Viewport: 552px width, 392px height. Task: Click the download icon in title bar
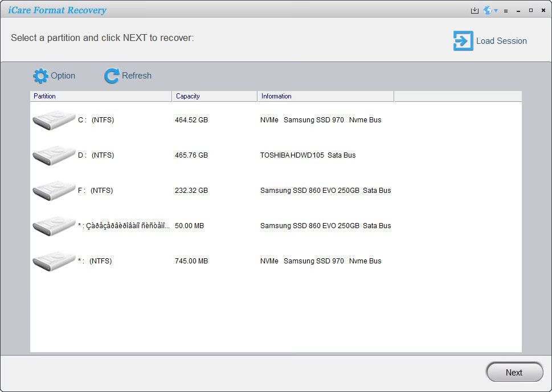[x=475, y=11]
